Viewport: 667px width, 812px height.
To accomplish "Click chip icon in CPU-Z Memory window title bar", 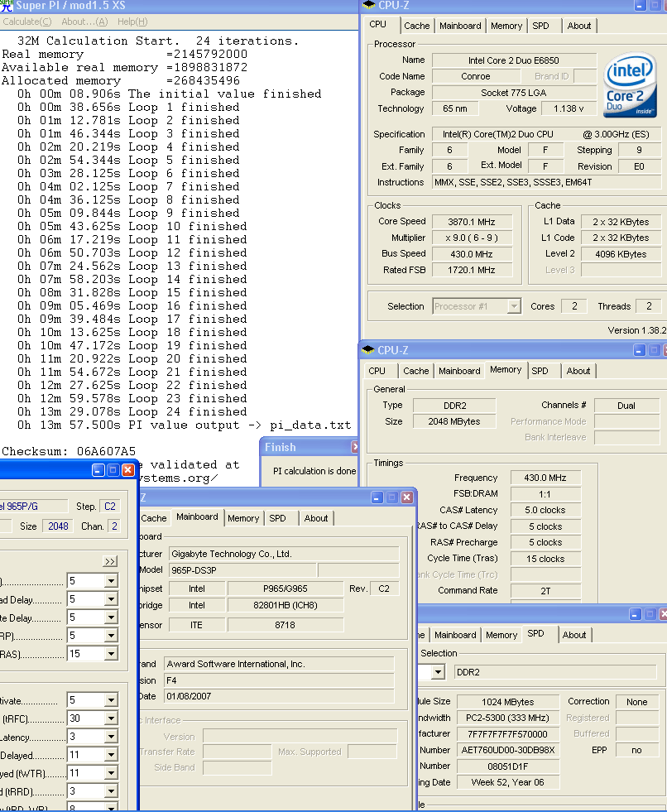I will point(367,350).
